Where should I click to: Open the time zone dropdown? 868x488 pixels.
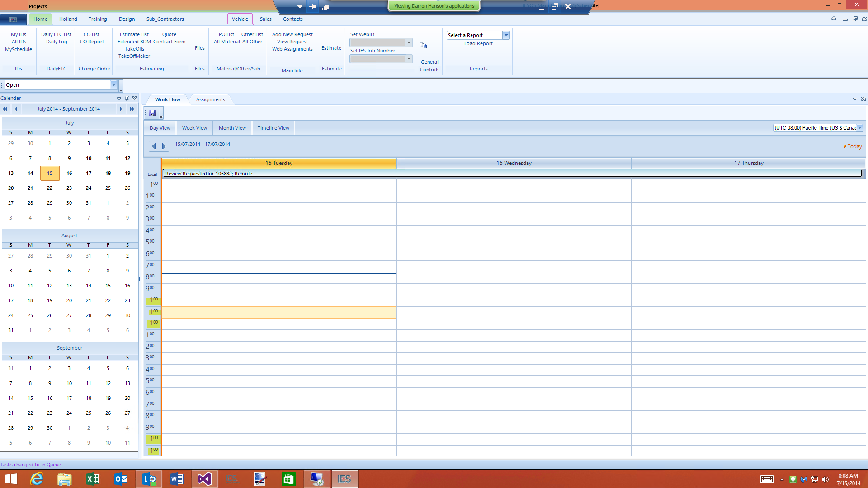click(x=859, y=128)
